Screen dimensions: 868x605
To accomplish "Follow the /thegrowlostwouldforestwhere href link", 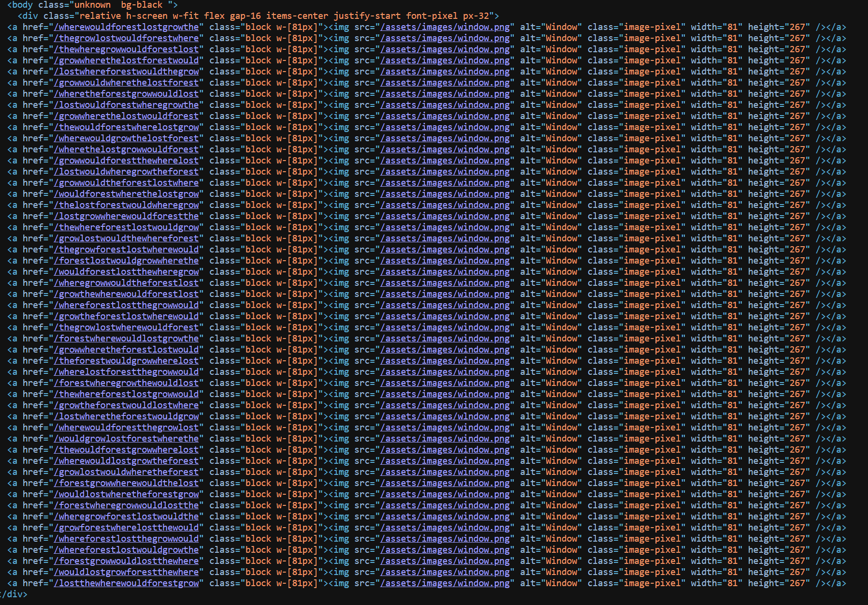I will click(x=126, y=38).
